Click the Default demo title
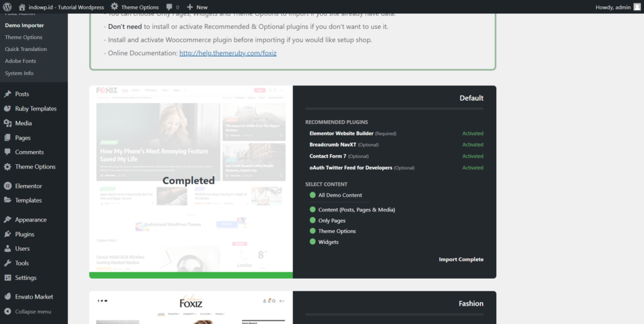Screen dimensions: 644x324 [472, 98]
